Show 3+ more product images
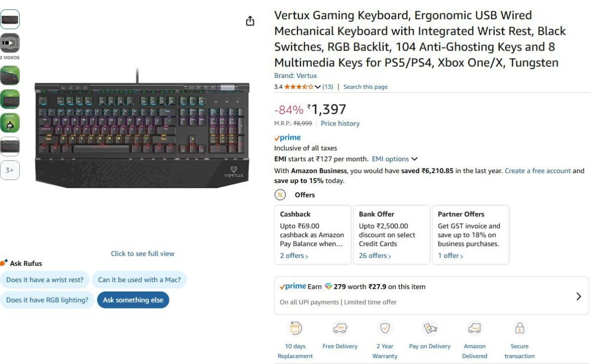The image size is (595, 364). pyautogui.click(x=10, y=170)
